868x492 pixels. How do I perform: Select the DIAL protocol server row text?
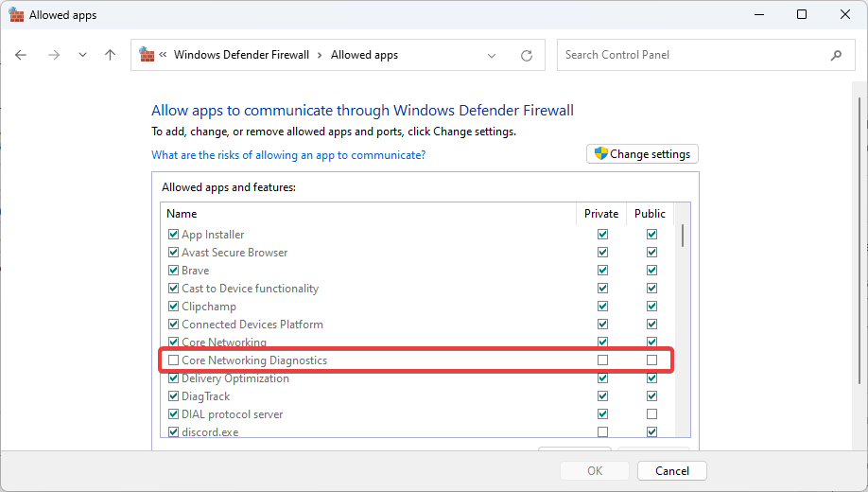pyautogui.click(x=233, y=414)
